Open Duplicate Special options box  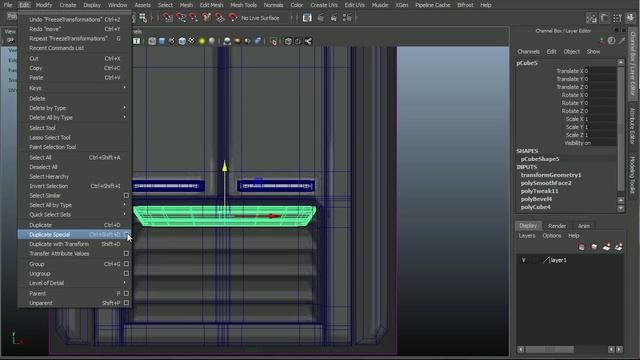[x=126, y=235]
